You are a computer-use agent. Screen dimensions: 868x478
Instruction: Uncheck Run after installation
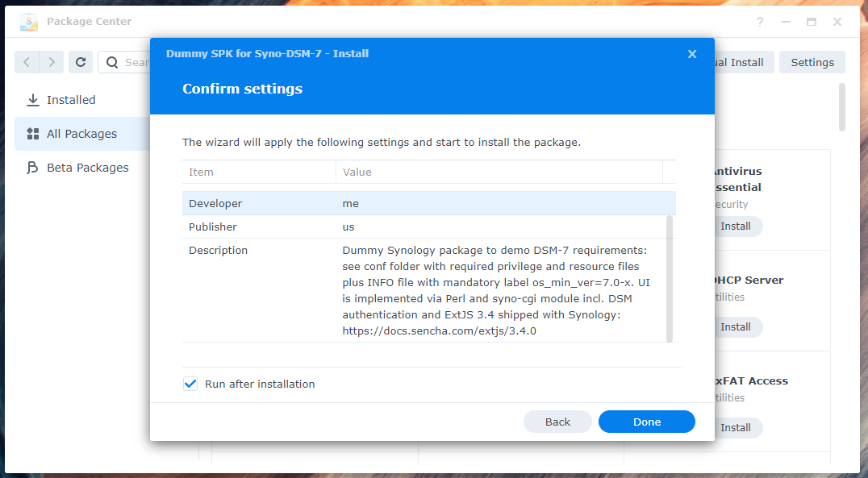pyautogui.click(x=190, y=384)
